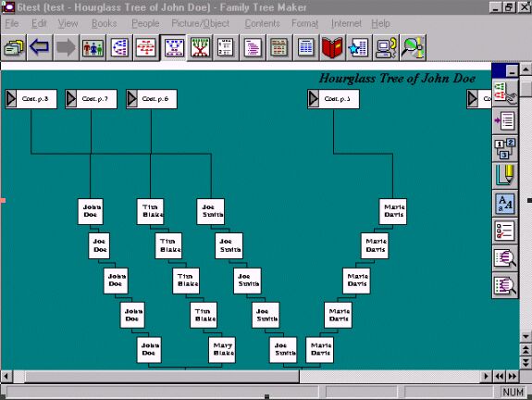Image resolution: width=532 pixels, height=400 pixels.
Task: Select the bottom Maria Davis box
Action: (x=319, y=350)
